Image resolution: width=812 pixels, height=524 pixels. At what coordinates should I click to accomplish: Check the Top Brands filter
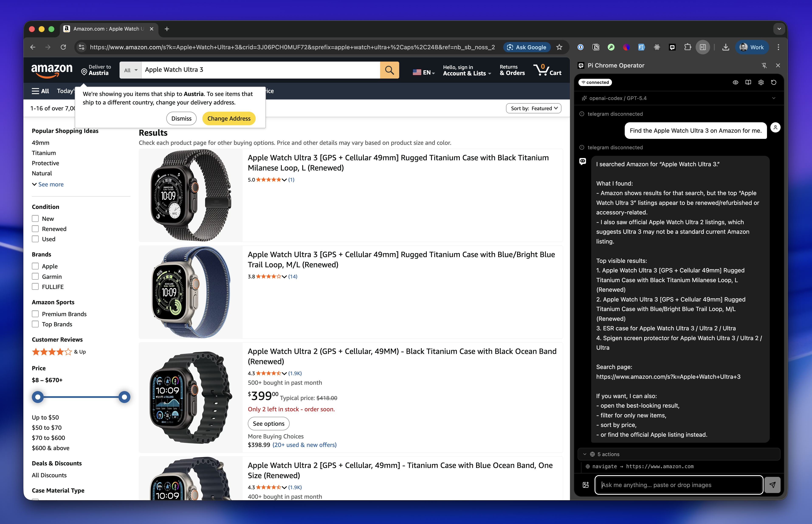coord(35,324)
